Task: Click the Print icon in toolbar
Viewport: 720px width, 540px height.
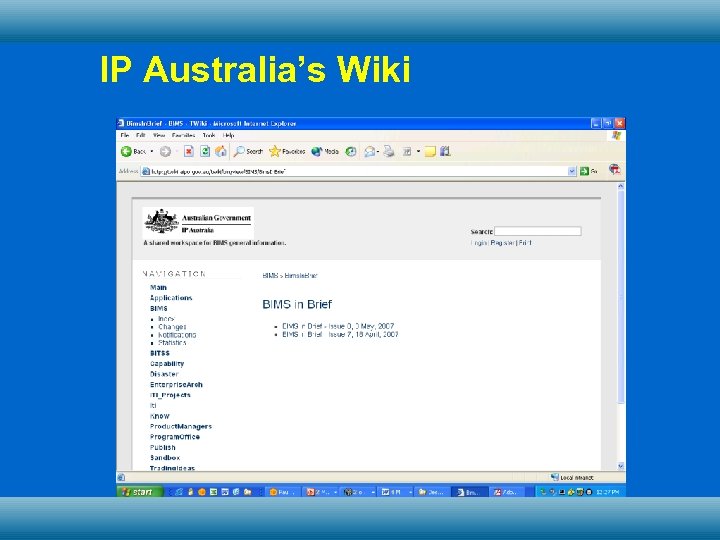Action: click(x=389, y=152)
